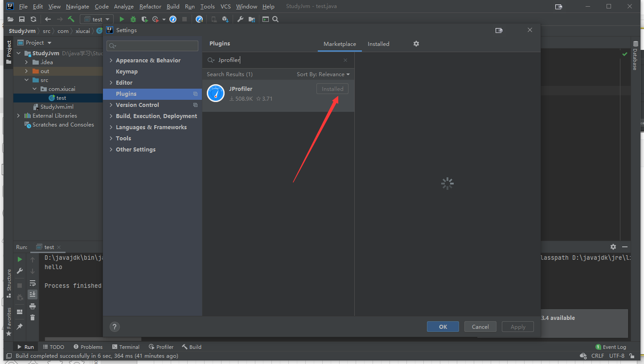644x364 pixels.
Task: Open plugins gear options in Settings
Action: click(x=416, y=44)
